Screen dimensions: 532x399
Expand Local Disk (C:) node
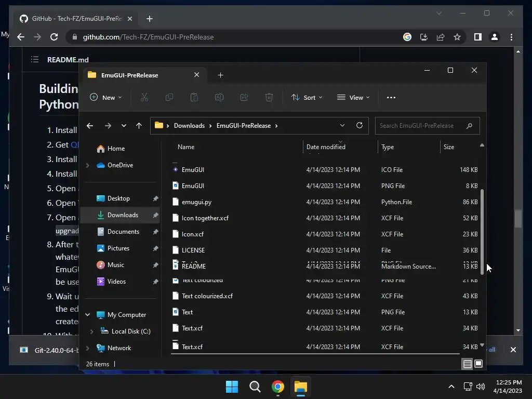click(x=91, y=331)
